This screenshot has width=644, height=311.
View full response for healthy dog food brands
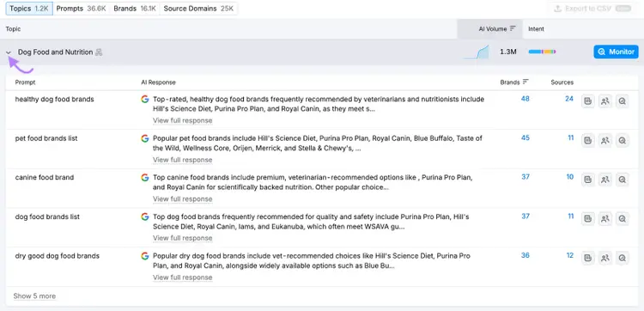point(182,120)
